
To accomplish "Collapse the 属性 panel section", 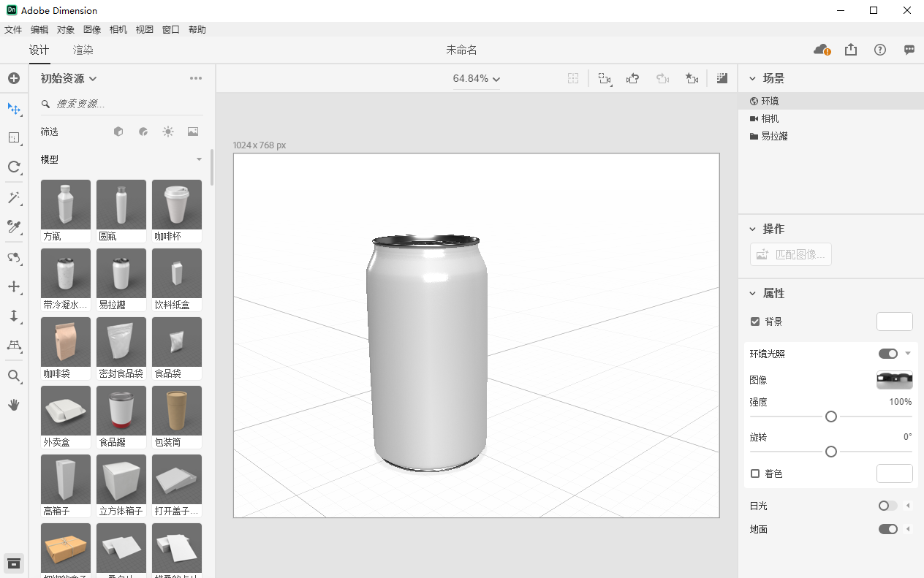I will coord(753,293).
